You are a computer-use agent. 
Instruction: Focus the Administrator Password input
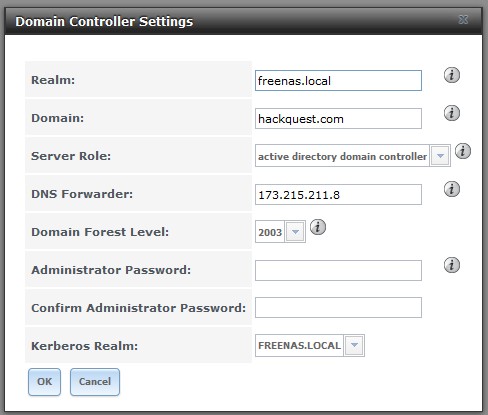338,270
